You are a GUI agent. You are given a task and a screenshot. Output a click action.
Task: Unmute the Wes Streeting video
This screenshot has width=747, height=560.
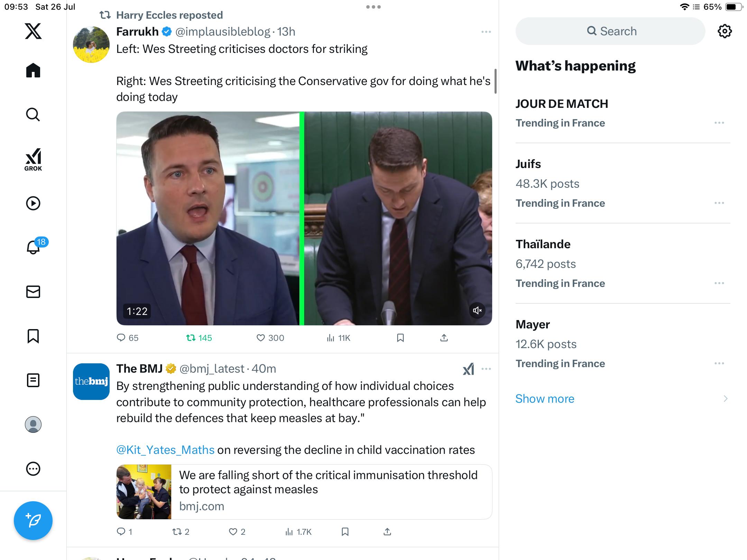click(x=477, y=310)
